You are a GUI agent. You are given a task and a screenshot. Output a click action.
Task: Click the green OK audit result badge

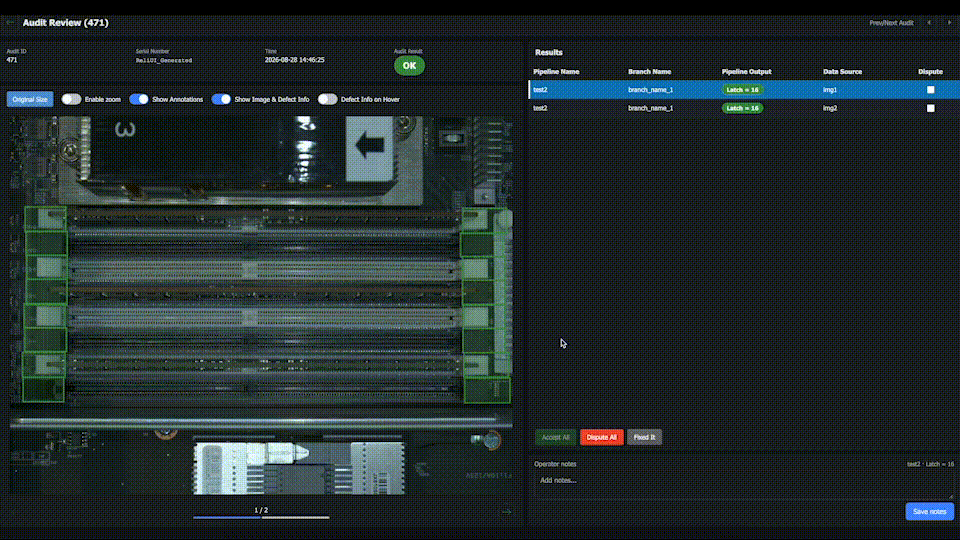[x=410, y=66]
